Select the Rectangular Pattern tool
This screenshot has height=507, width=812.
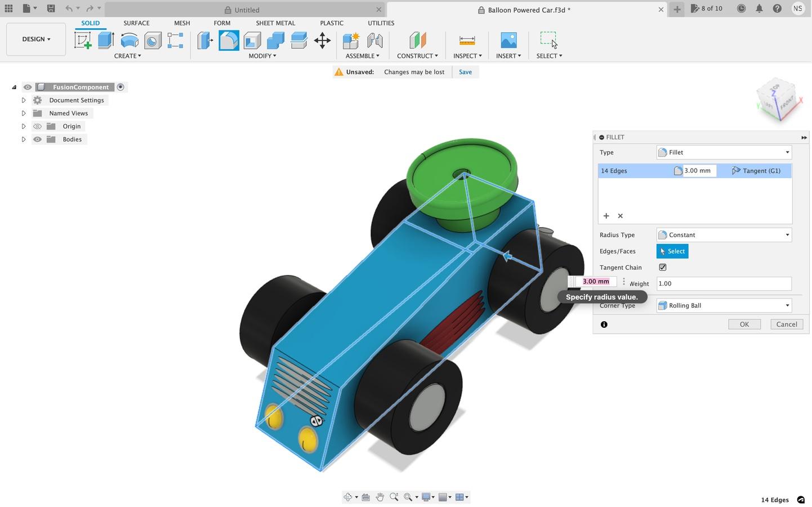tap(175, 41)
